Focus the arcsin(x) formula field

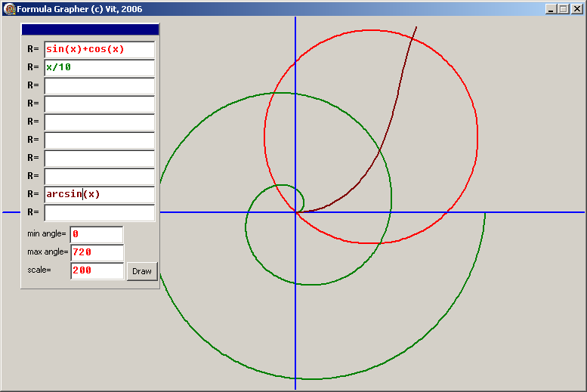coord(99,194)
